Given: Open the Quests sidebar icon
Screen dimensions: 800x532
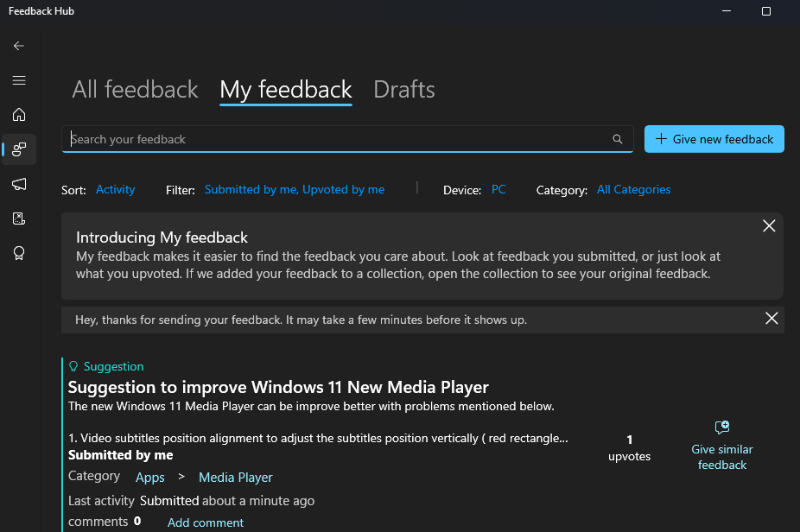Looking at the screenshot, I should [x=19, y=218].
